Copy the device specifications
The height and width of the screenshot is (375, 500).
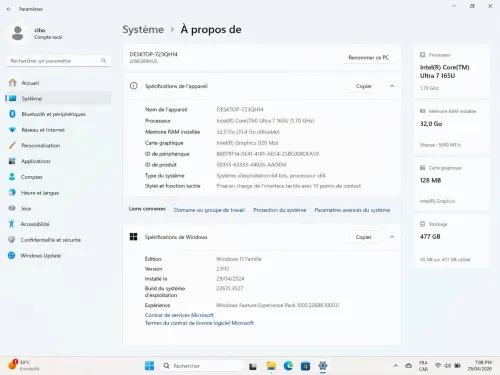(364, 86)
